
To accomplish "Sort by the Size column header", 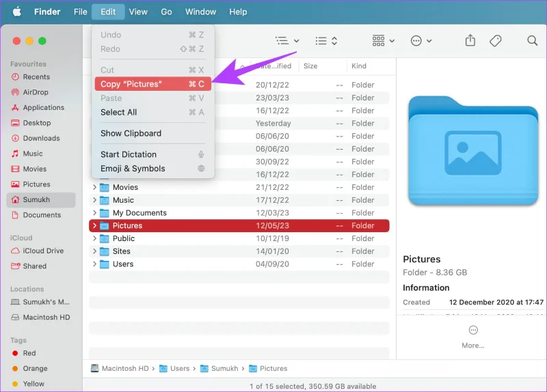I will [x=310, y=66].
